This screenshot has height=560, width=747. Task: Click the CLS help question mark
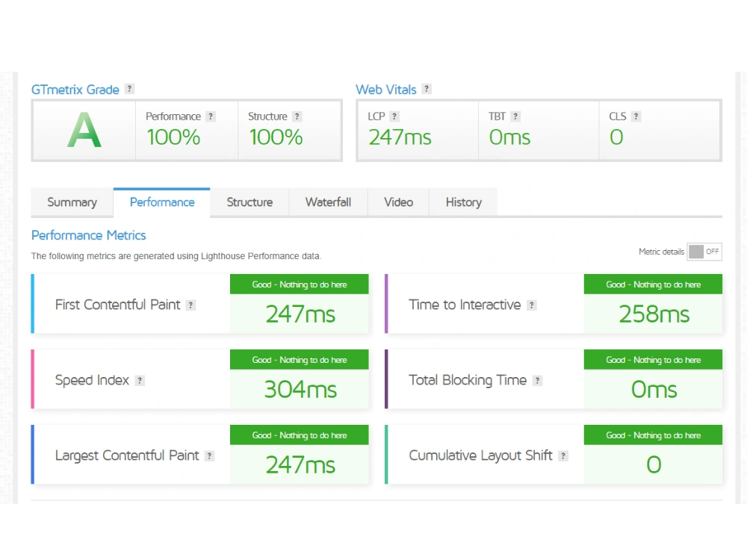(636, 116)
